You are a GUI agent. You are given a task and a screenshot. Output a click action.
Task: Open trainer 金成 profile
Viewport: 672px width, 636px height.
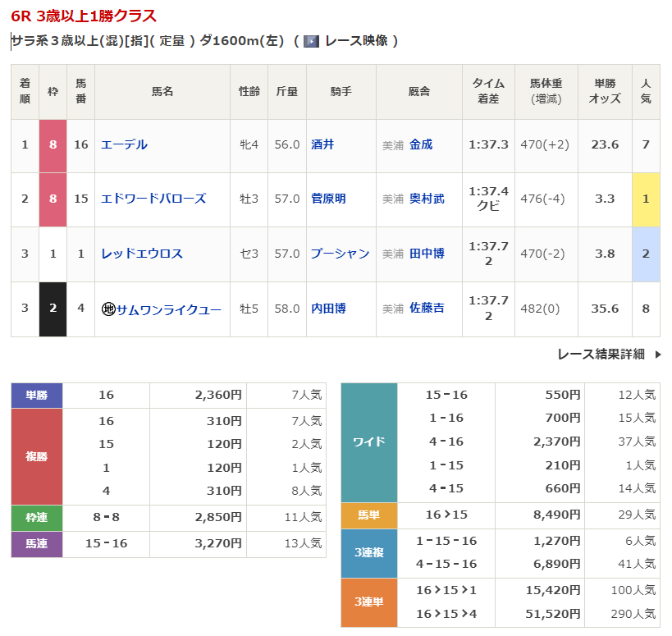[x=421, y=144]
